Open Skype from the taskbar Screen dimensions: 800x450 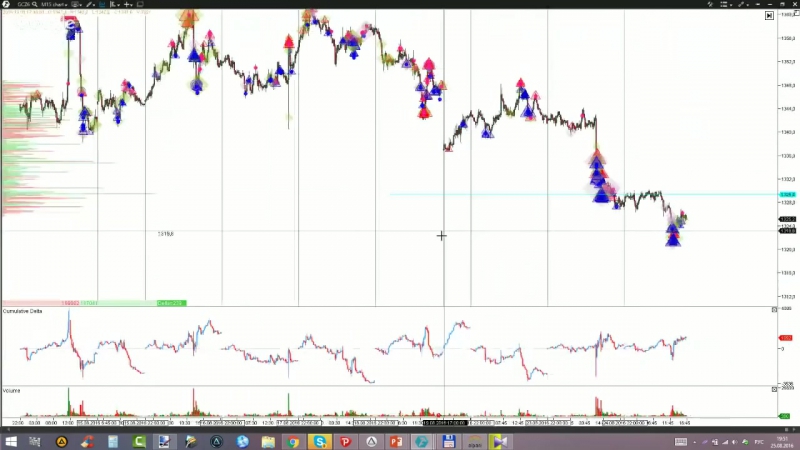pyautogui.click(x=319, y=441)
